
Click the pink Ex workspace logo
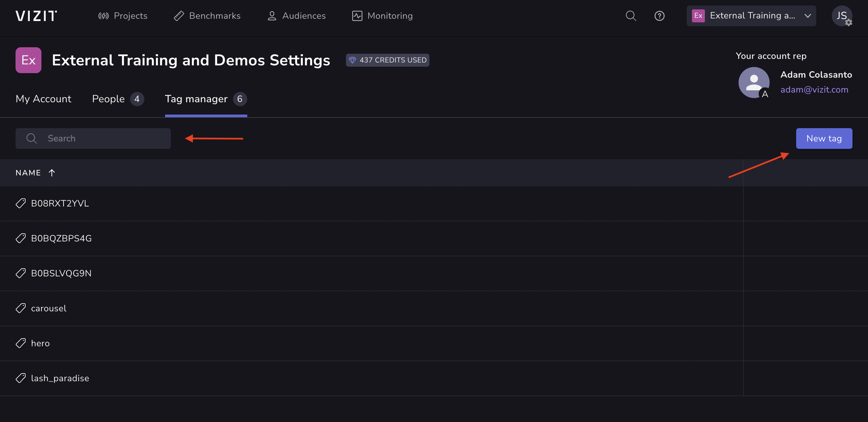28,60
